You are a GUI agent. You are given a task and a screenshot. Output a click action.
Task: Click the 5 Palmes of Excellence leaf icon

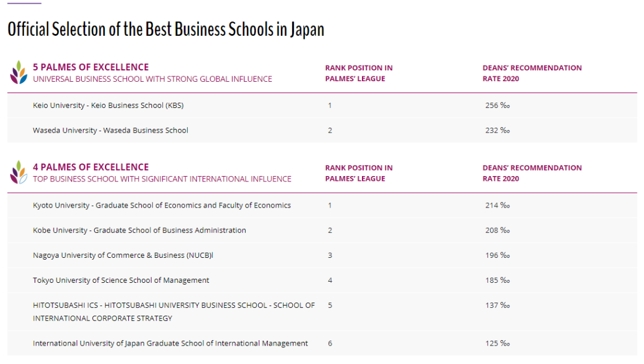tap(19, 72)
